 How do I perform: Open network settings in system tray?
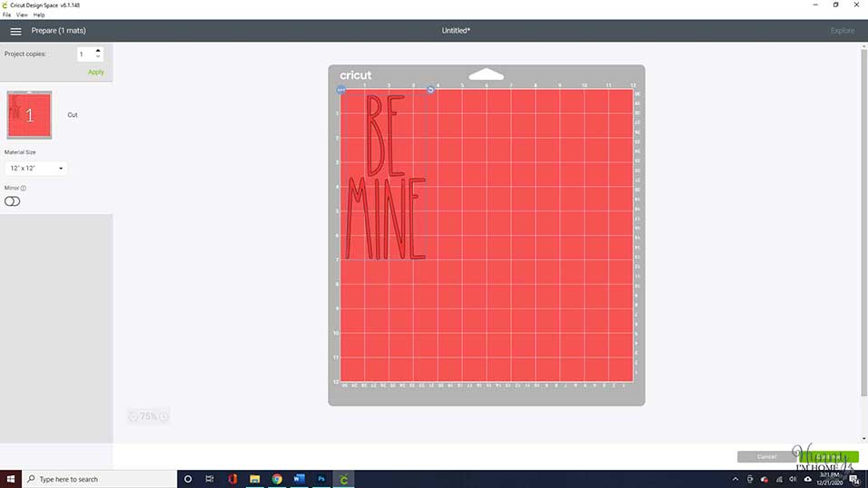[x=779, y=479]
